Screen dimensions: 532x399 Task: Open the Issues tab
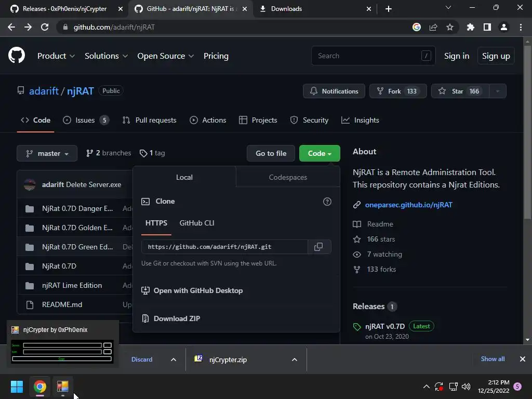(x=86, y=120)
